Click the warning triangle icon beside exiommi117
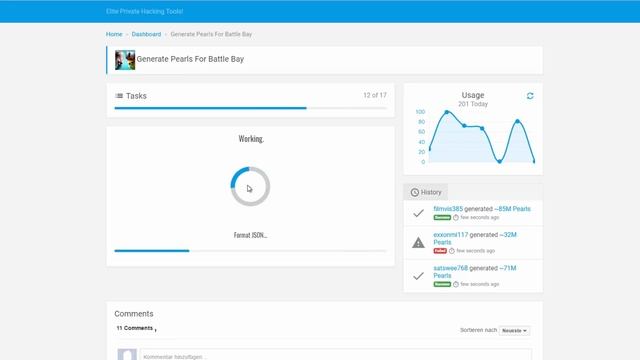Screen dimensions: 640x360 point(418,243)
